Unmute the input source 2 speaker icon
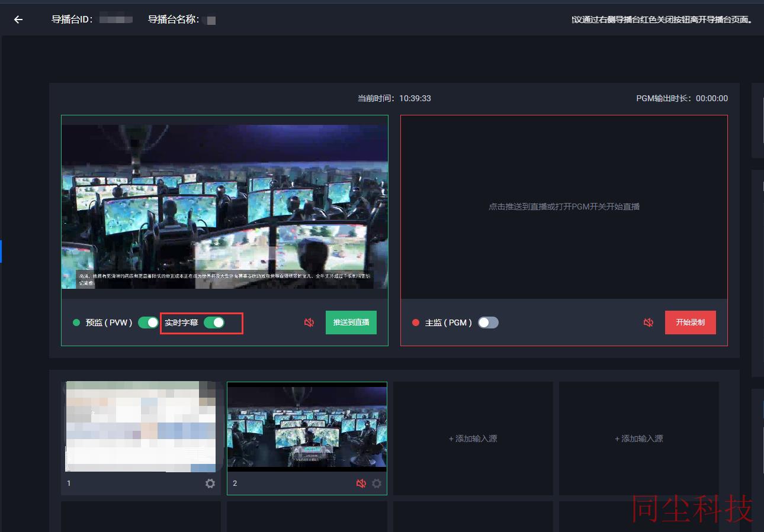The width and height of the screenshot is (764, 532). pyautogui.click(x=361, y=483)
